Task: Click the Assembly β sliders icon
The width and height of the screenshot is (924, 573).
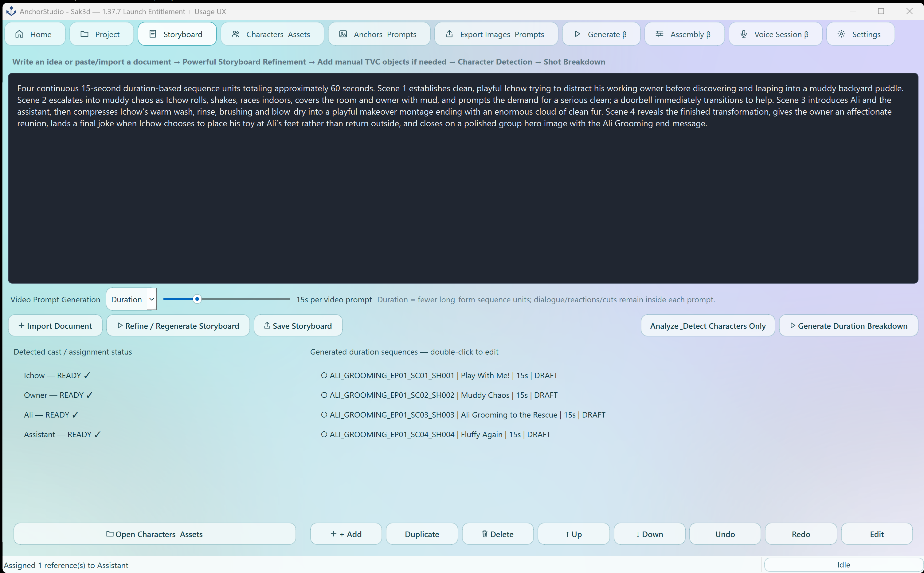Action: tap(659, 34)
